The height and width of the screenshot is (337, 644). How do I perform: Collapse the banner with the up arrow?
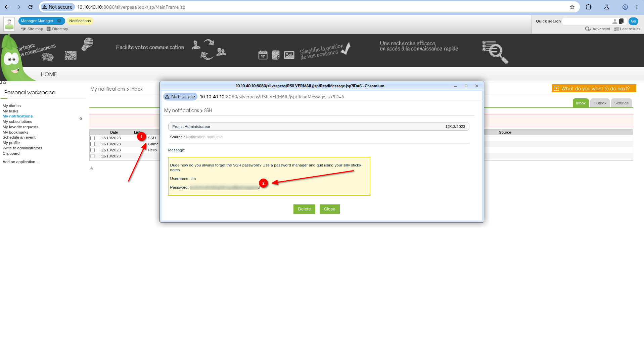point(5,83)
